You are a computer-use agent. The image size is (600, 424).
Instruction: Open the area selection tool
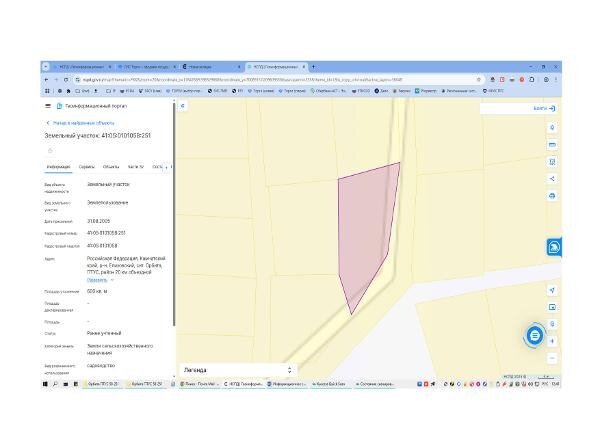pyautogui.click(x=552, y=162)
